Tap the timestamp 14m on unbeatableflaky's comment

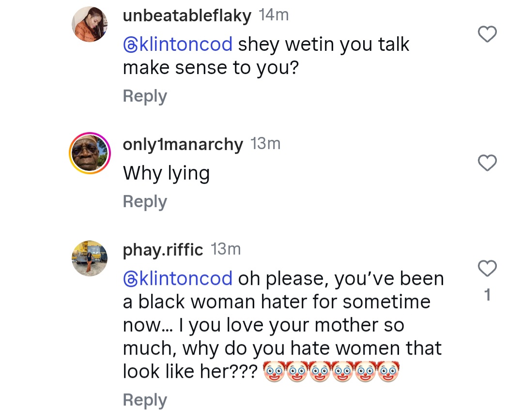coord(273,15)
